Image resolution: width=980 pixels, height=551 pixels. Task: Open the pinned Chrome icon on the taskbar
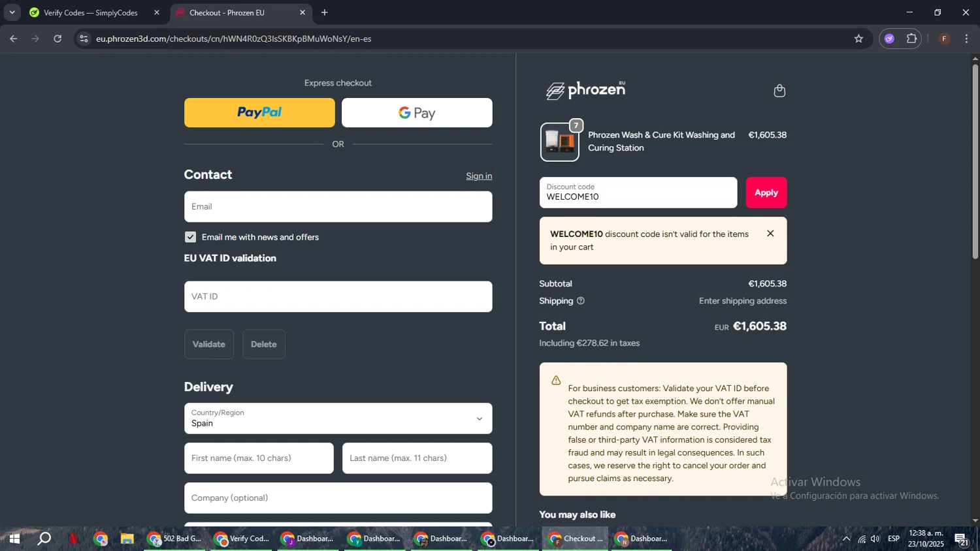point(101,539)
